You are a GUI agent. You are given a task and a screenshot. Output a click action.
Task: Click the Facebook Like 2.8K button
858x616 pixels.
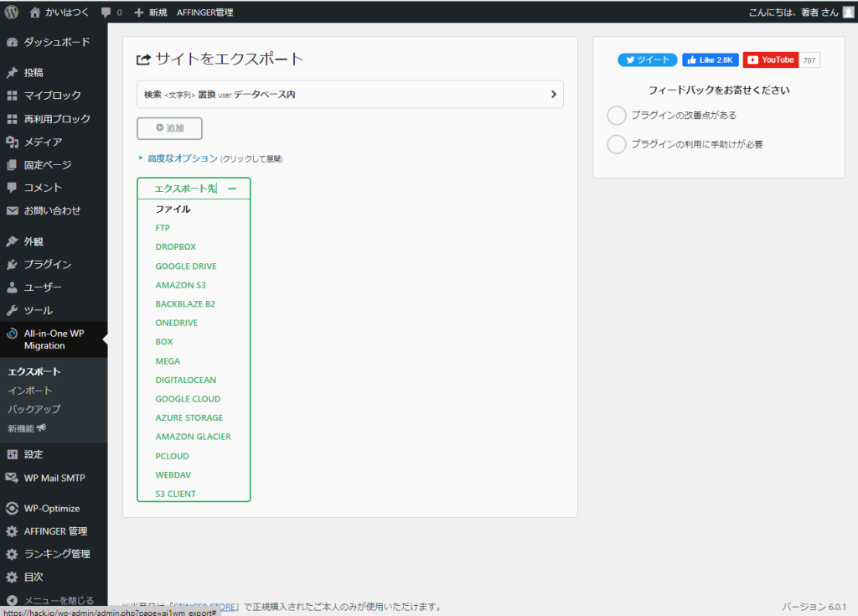pyautogui.click(x=711, y=60)
